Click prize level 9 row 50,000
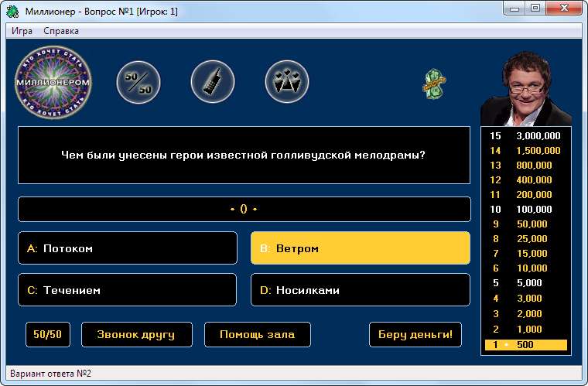The width and height of the screenshot is (588, 386). tap(526, 224)
